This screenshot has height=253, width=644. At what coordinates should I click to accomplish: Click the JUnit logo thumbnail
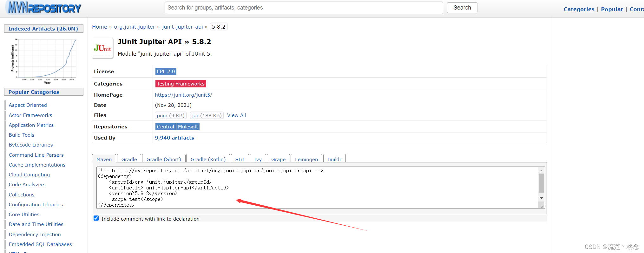[102, 48]
